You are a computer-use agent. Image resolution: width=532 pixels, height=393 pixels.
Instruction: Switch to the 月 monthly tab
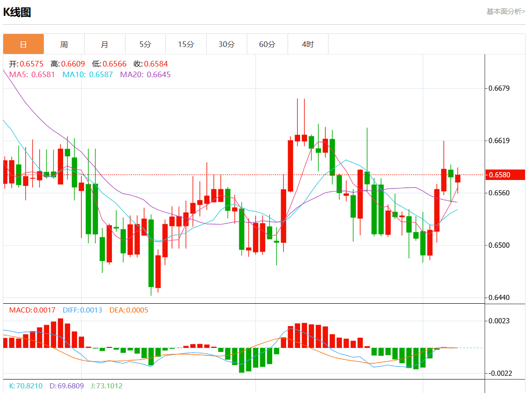point(105,44)
